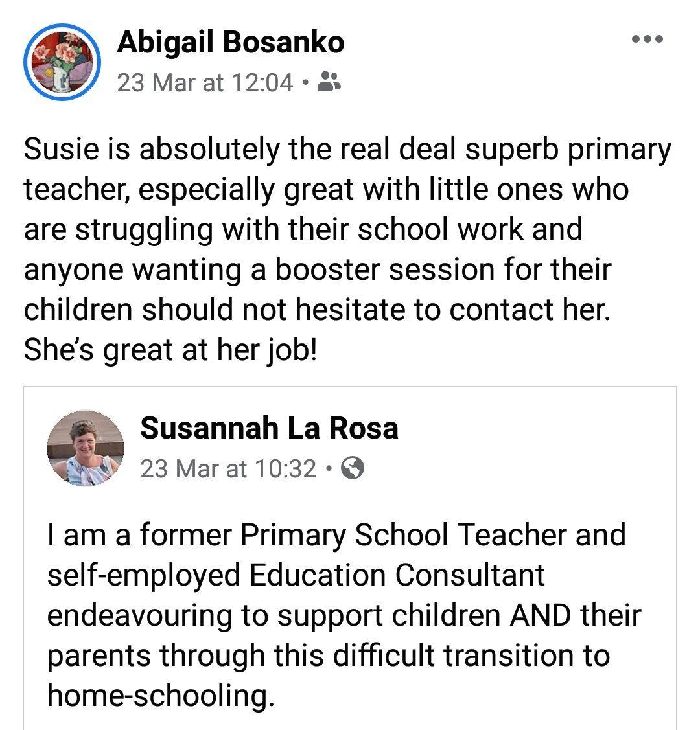Image resolution: width=700 pixels, height=730 pixels.
Task: Click the line starting 'endeavouring to support children'
Action: click(x=344, y=615)
